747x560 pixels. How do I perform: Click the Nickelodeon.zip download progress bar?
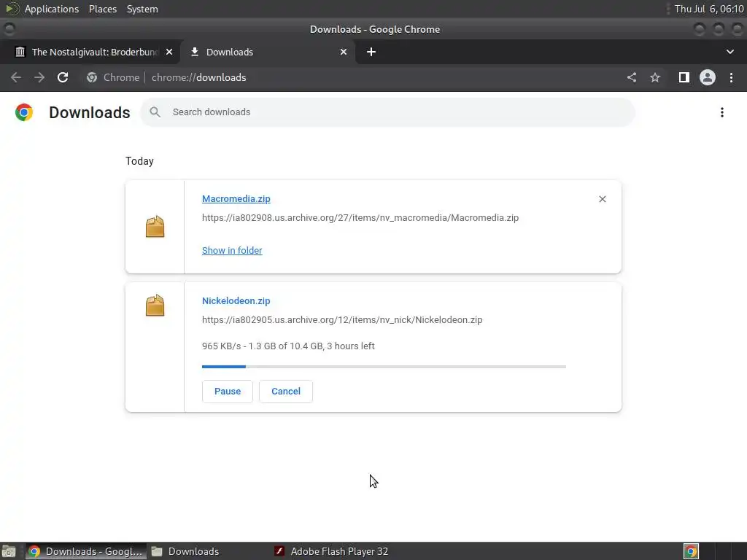(x=384, y=367)
